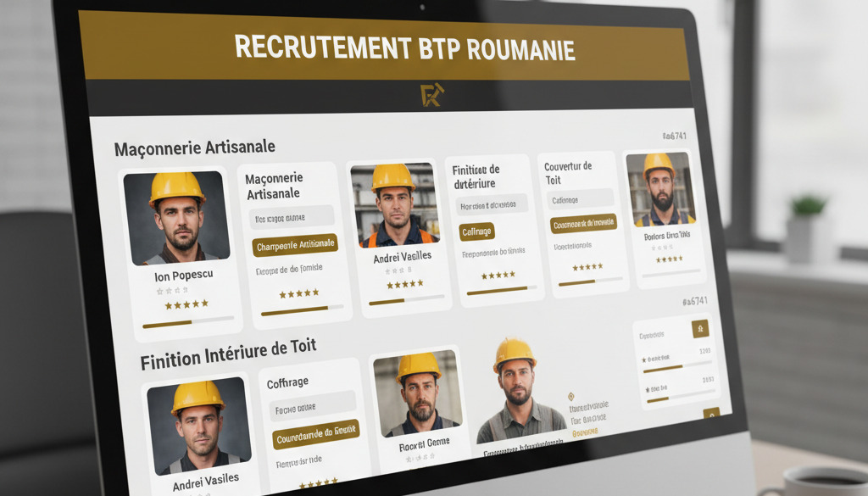Click the Coffrage card title in the bottom row
Screen dimensions: 868x496
pos(287,383)
